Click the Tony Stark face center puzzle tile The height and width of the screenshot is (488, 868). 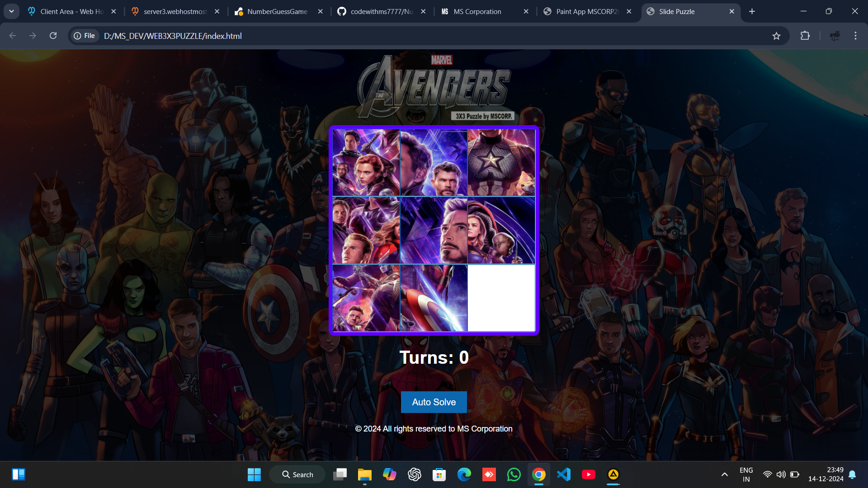click(x=434, y=230)
